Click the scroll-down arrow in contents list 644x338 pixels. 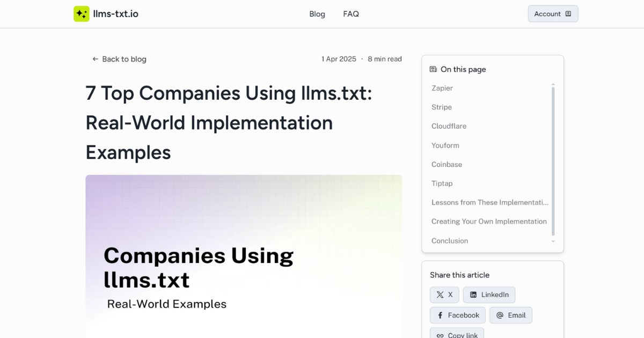tap(553, 241)
